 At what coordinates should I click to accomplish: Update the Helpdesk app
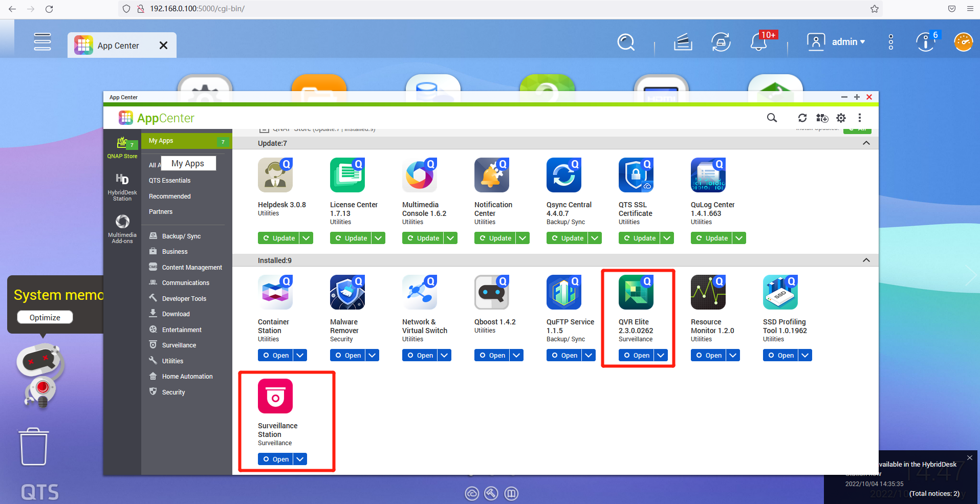coord(279,238)
